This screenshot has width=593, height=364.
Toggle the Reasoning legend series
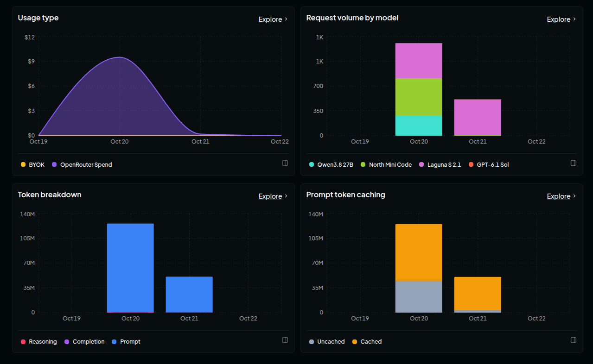click(x=38, y=342)
